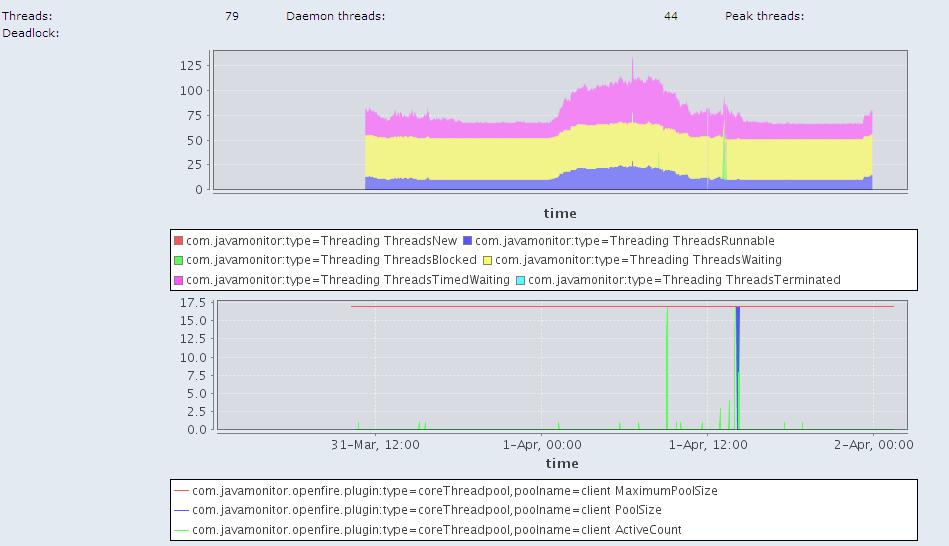Click the red MaximumPoolSize legend line marker
The height and width of the screenshot is (546, 949).
pyautogui.click(x=181, y=491)
